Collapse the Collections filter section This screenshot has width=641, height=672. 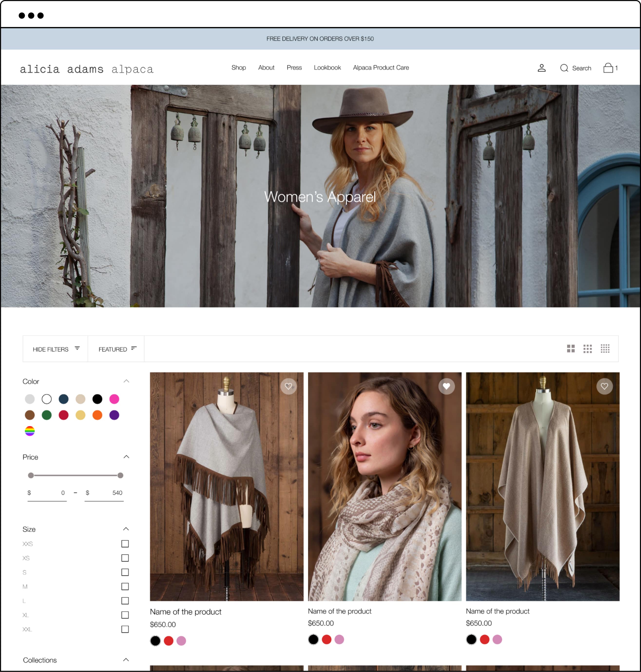pyautogui.click(x=126, y=660)
